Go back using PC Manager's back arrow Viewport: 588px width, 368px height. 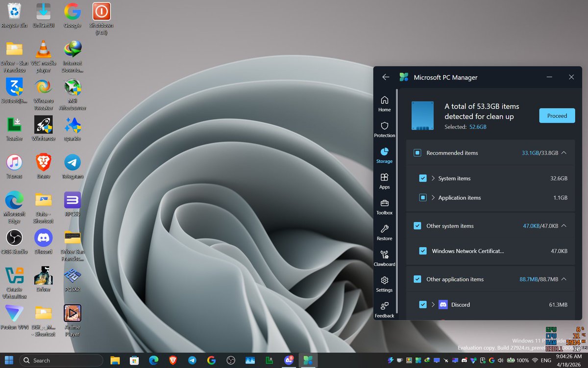pyautogui.click(x=386, y=77)
